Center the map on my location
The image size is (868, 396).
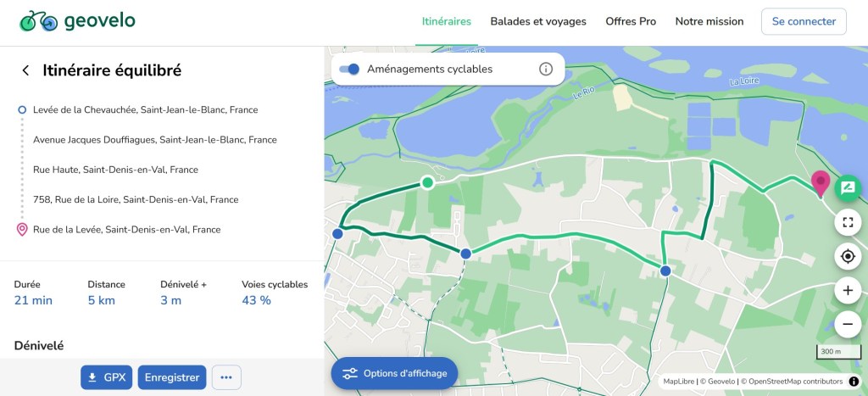[x=847, y=256]
